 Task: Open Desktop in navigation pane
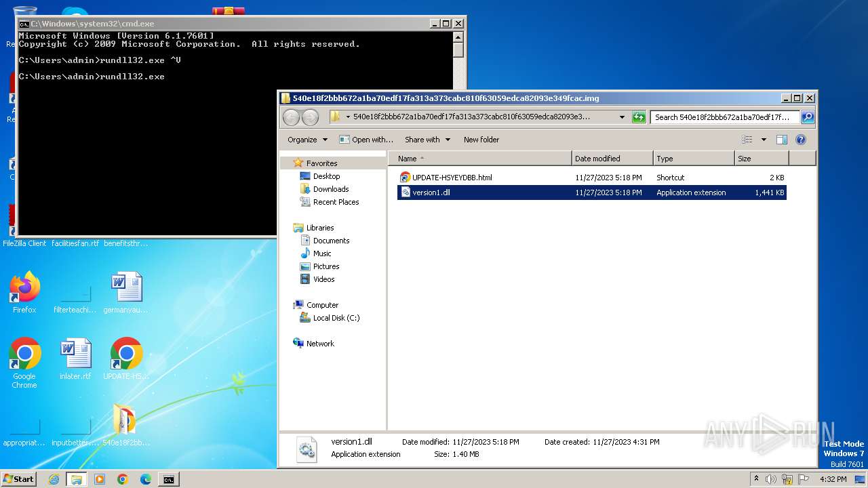[326, 176]
